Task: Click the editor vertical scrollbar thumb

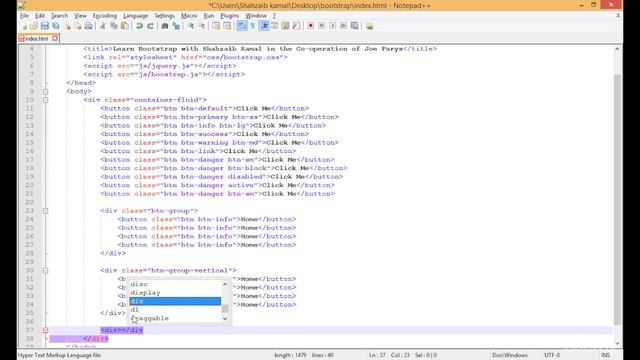Action: [x=617, y=199]
